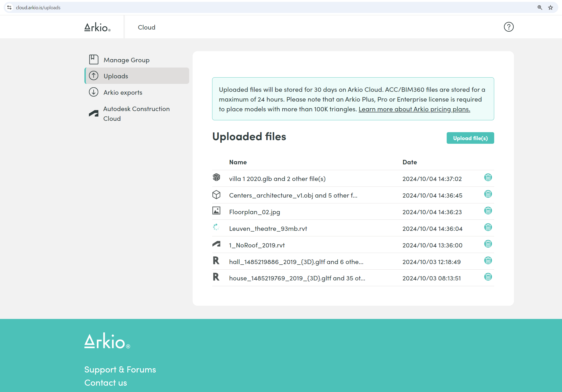Click the browser zoom magnifier icon

click(x=540, y=8)
